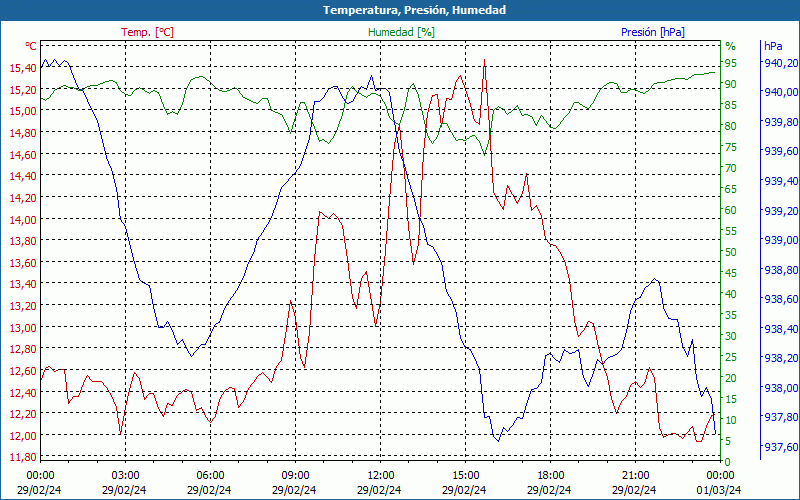Click the humidity axis value 55

(x=731, y=231)
